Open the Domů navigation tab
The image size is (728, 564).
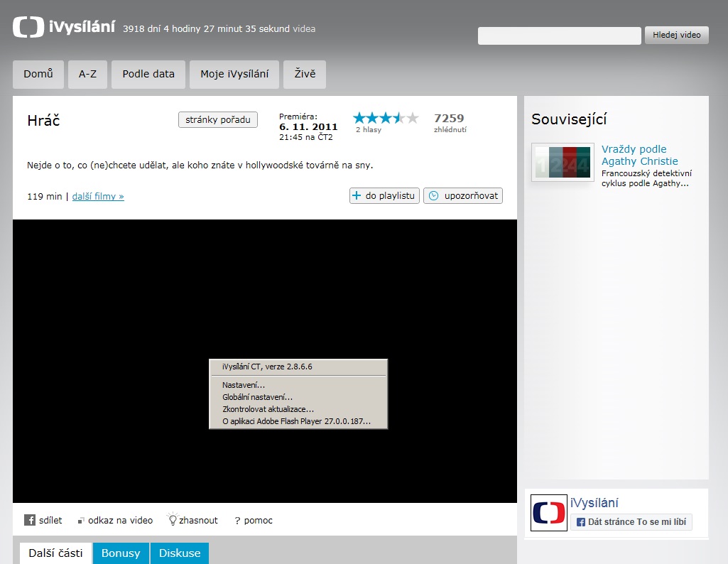(x=38, y=75)
